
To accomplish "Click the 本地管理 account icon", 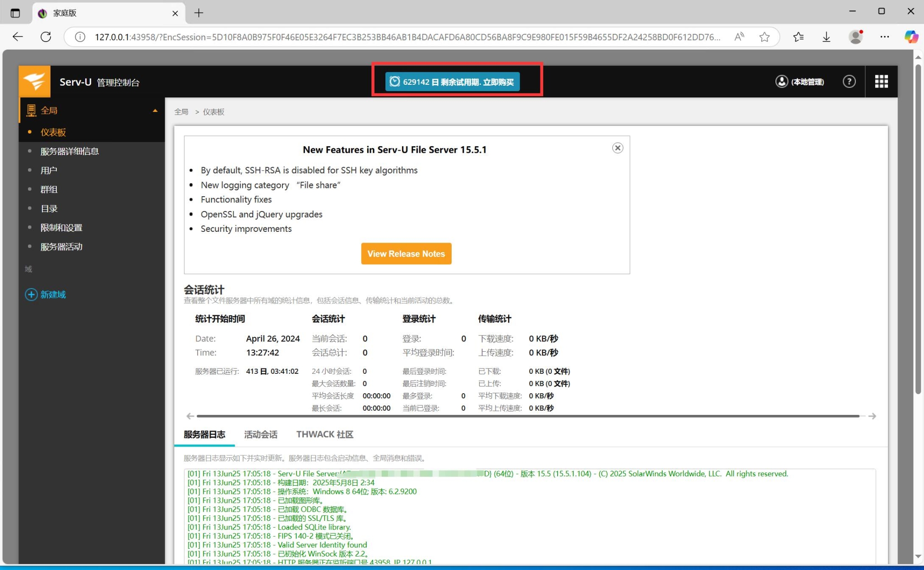I will pyautogui.click(x=782, y=82).
